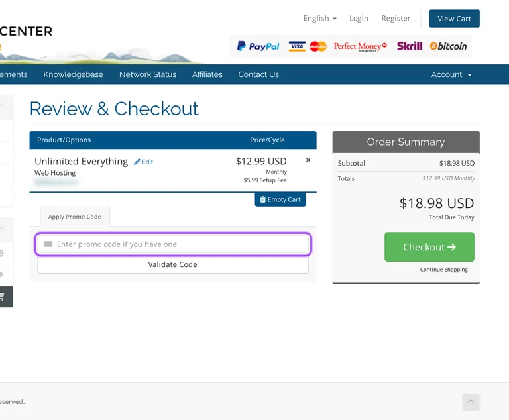Image resolution: width=509 pixels, height=420 pixels.
Task: Remove Unlimited Everything item with X
Action: (x=308, y=160)
